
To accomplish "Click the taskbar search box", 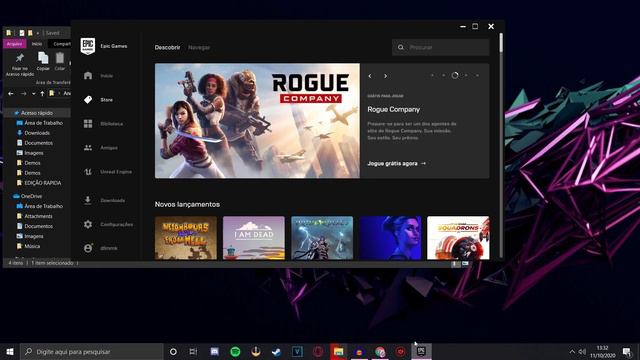I will click(91, 351).
